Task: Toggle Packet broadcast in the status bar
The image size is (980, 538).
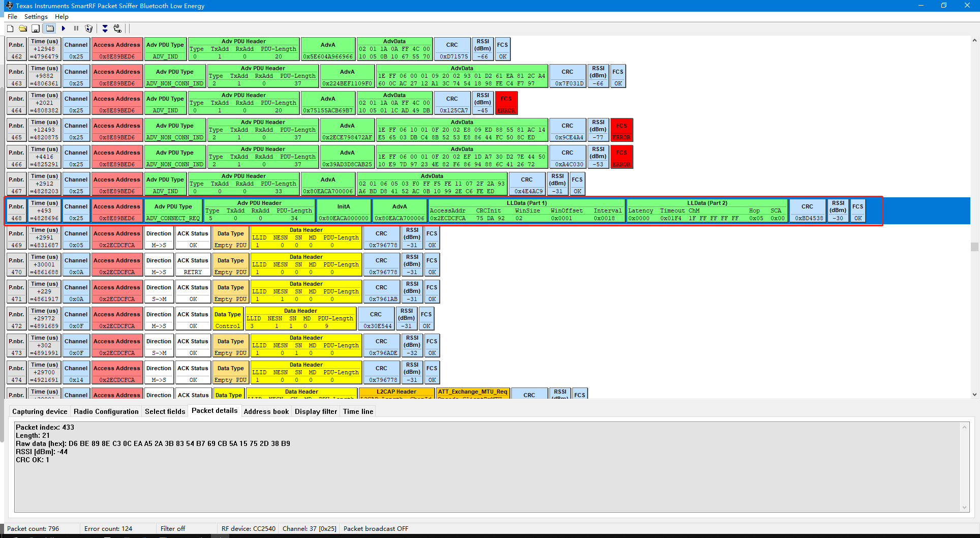Action: pyautogui.click(x=375, y=528)
